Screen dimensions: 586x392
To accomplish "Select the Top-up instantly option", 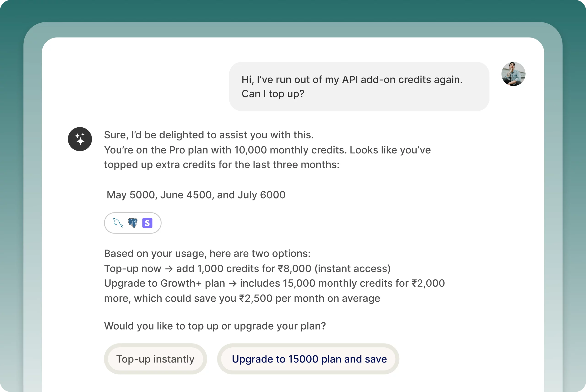I will [x=155, y=359].
